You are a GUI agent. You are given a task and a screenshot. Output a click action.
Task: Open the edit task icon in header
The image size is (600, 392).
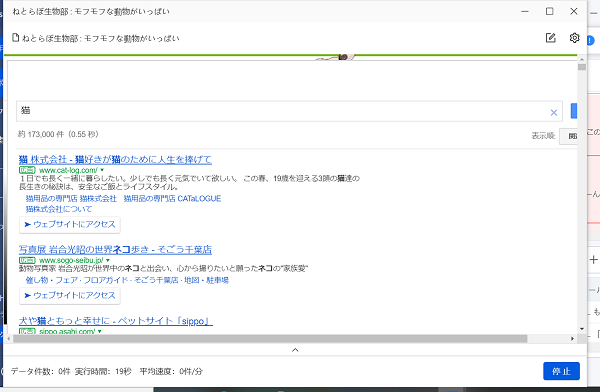click(x=550, y=38)
